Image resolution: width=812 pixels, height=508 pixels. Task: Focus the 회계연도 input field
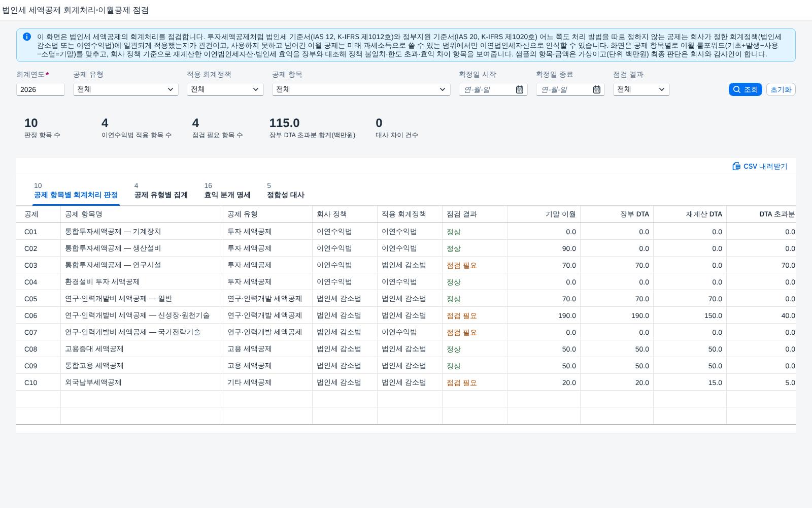click(x=41, y=89)
